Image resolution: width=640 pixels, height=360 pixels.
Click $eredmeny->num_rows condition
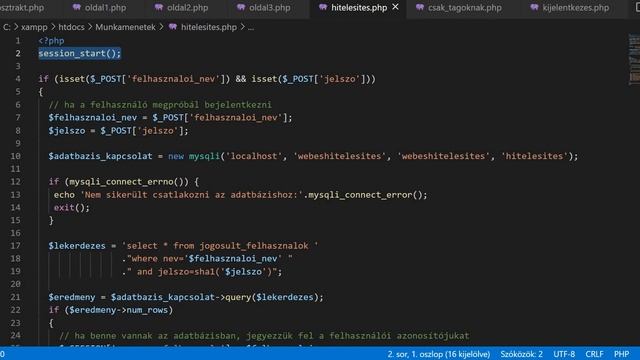118,310
